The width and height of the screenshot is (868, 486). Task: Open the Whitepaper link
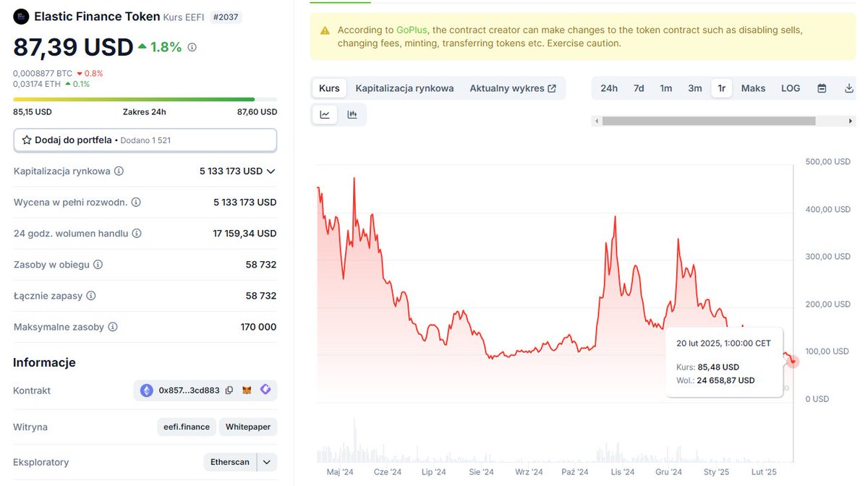247,427
